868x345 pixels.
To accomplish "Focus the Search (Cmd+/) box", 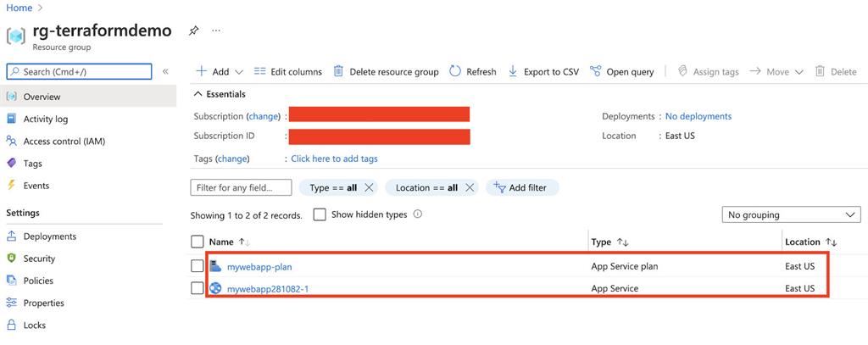I will pos(79,71).
